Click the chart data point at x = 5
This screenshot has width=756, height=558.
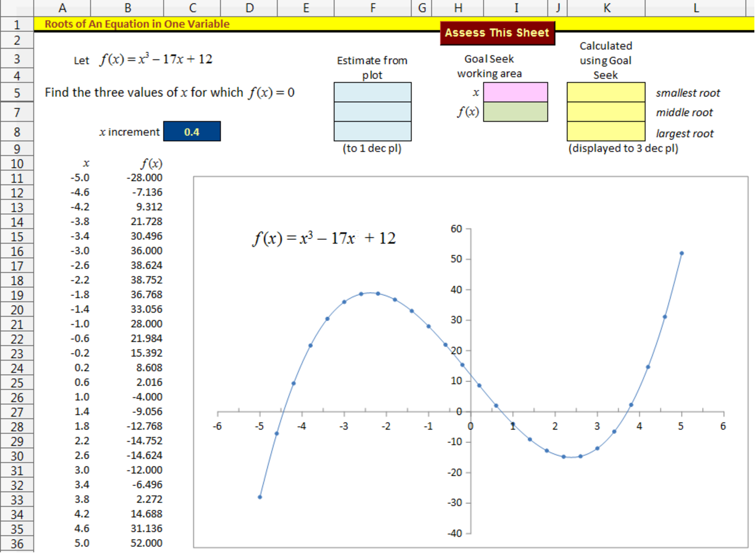(x=682, y=253)
